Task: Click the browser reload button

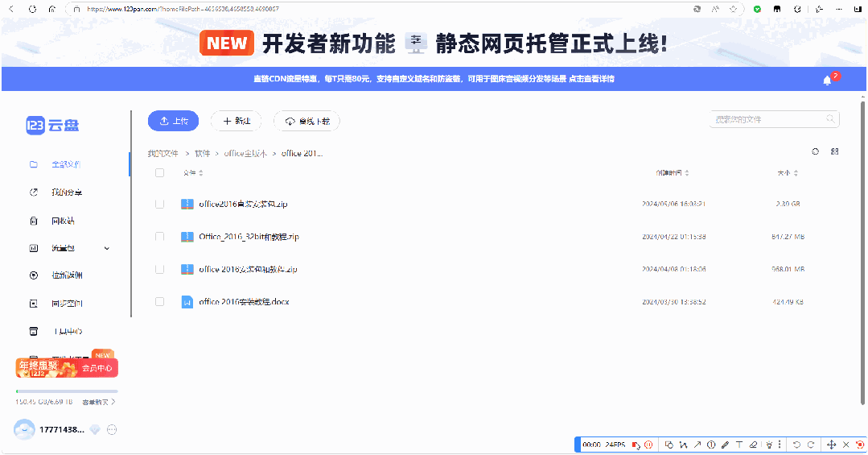Action: (x=32, y=9)
